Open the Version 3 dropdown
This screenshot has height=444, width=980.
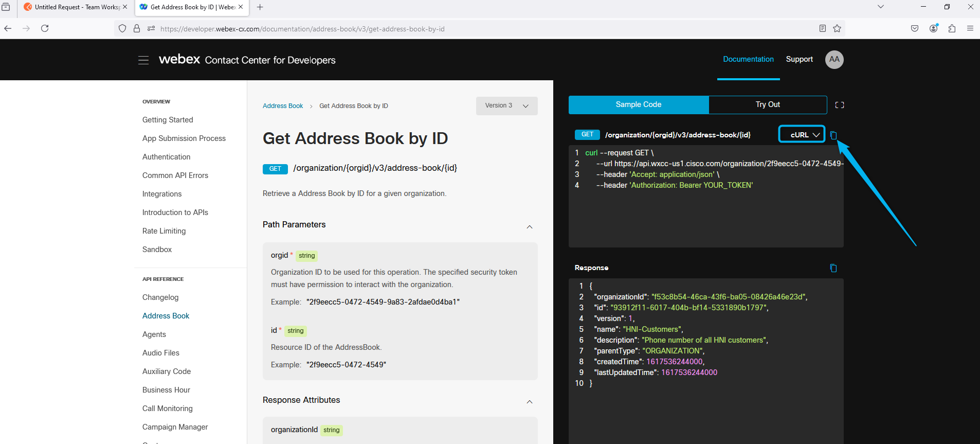(507, 105)
